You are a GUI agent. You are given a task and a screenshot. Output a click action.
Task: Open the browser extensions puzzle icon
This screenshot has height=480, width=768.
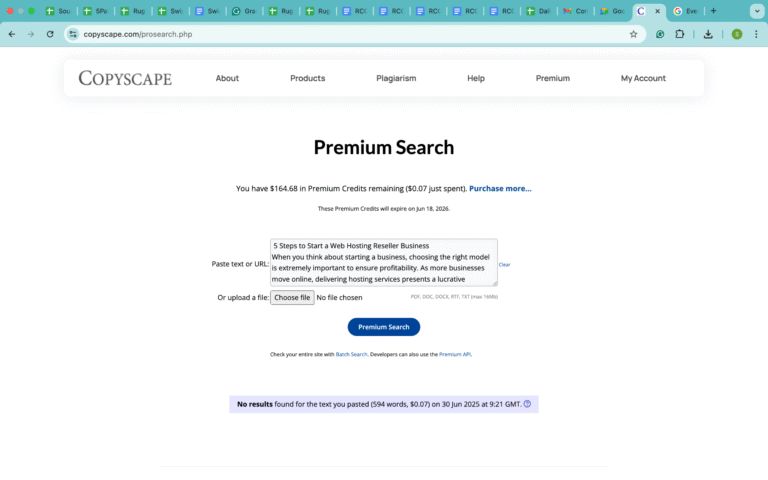[x=680, y=34]
